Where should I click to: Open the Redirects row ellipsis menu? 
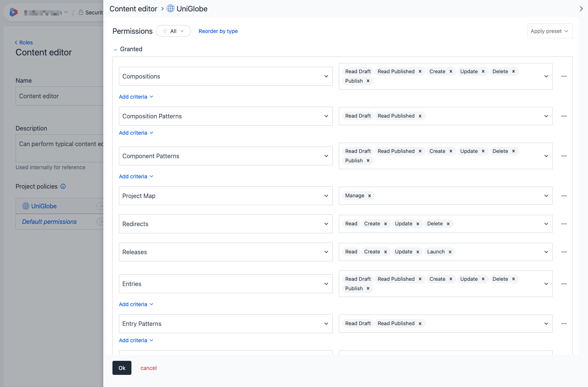click(564, 224)
